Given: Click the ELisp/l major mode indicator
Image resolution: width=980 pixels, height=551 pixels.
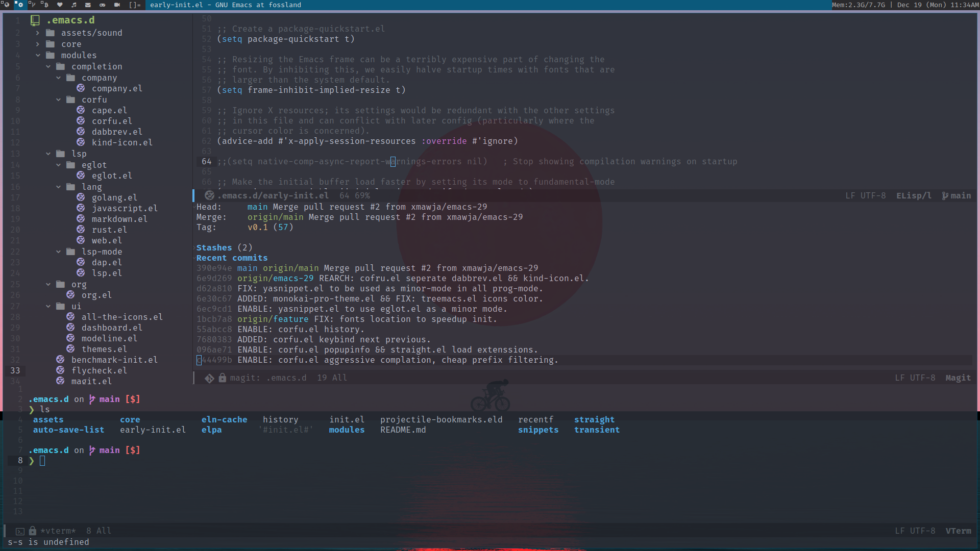Looking at the screenshot, I should [x=914, y=195].
